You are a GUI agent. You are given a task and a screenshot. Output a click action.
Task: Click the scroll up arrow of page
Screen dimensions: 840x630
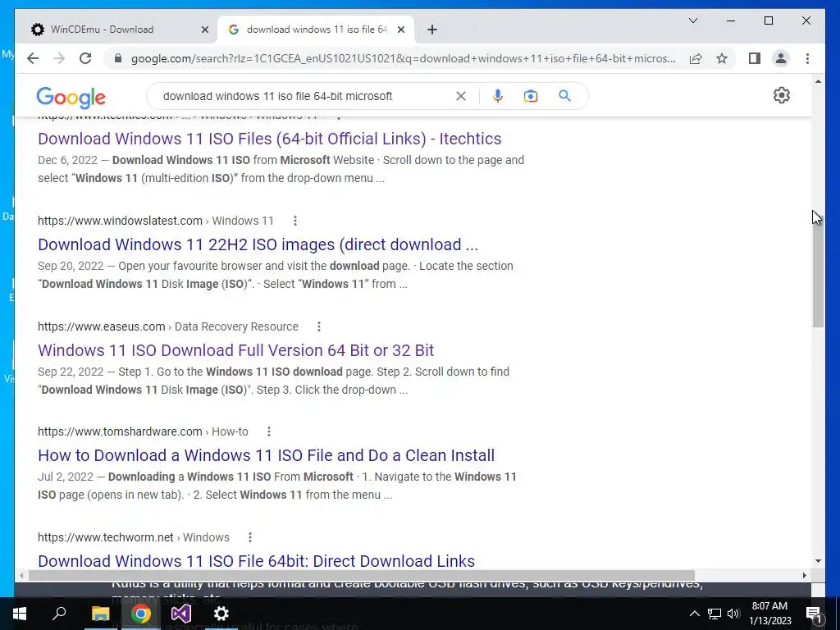(818, 81)
